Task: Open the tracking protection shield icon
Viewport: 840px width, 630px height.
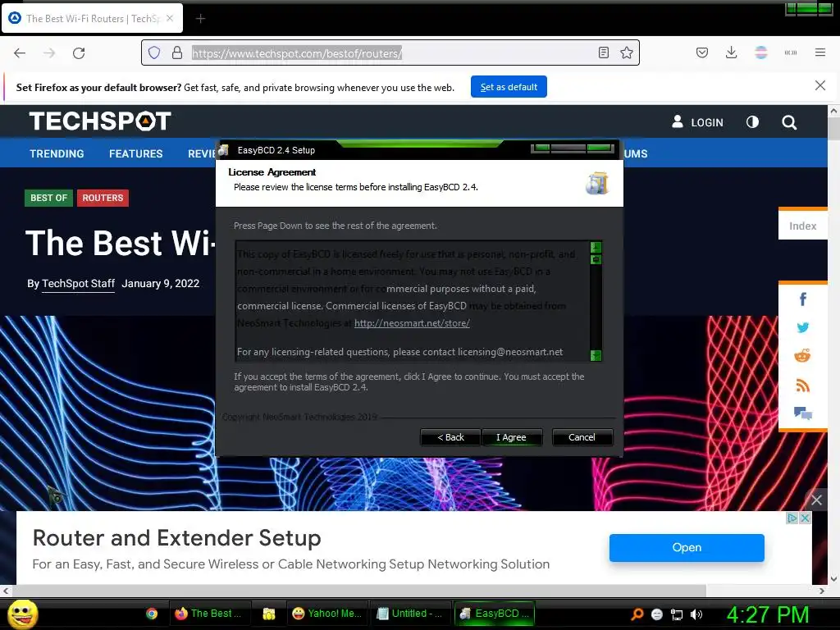Action: click(x=154, y=52)
